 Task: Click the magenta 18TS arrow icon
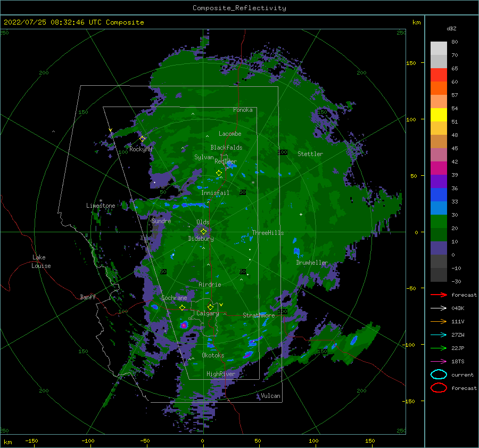[439, 362]
